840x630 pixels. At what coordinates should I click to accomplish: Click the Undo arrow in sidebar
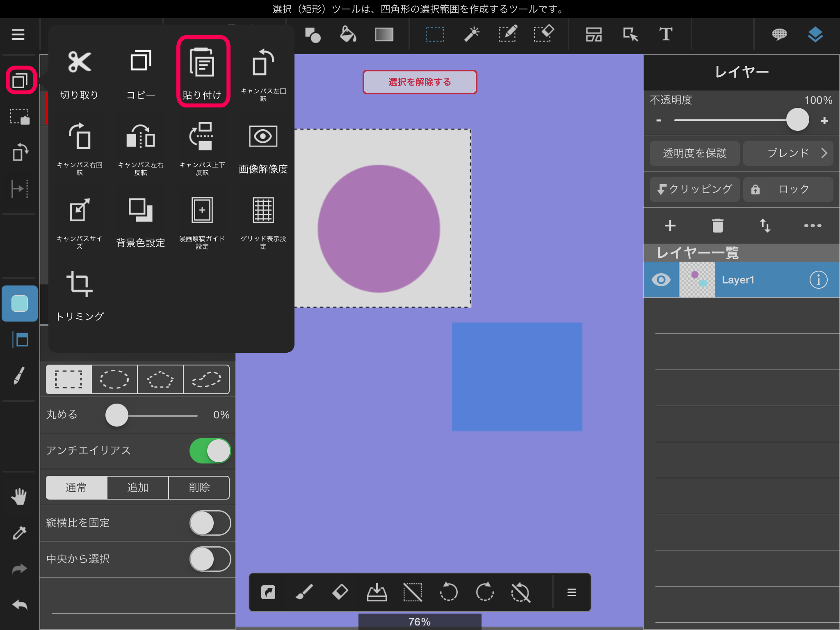[x=19, y=605]
